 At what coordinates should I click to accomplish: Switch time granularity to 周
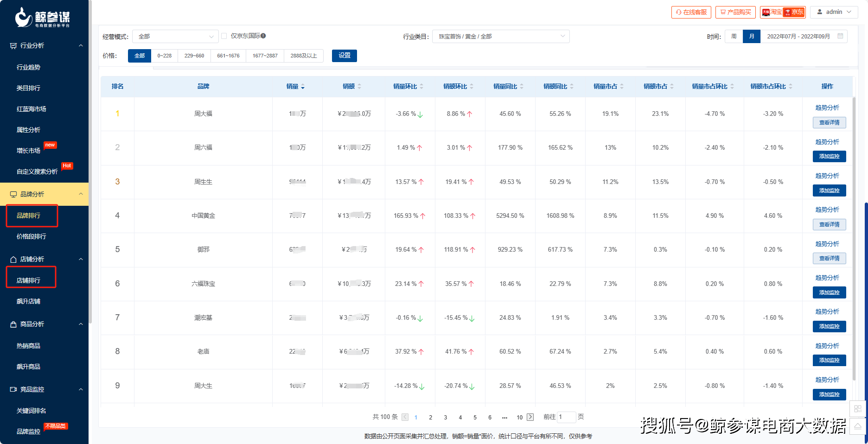[734, 36]
